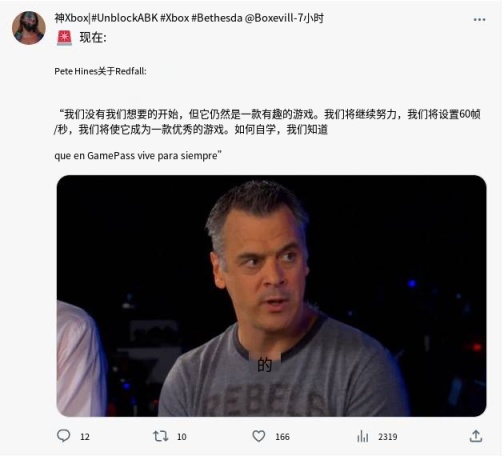Click the reply count 12
The width and height of the screenshot is (504, 456).
(85, 437)
